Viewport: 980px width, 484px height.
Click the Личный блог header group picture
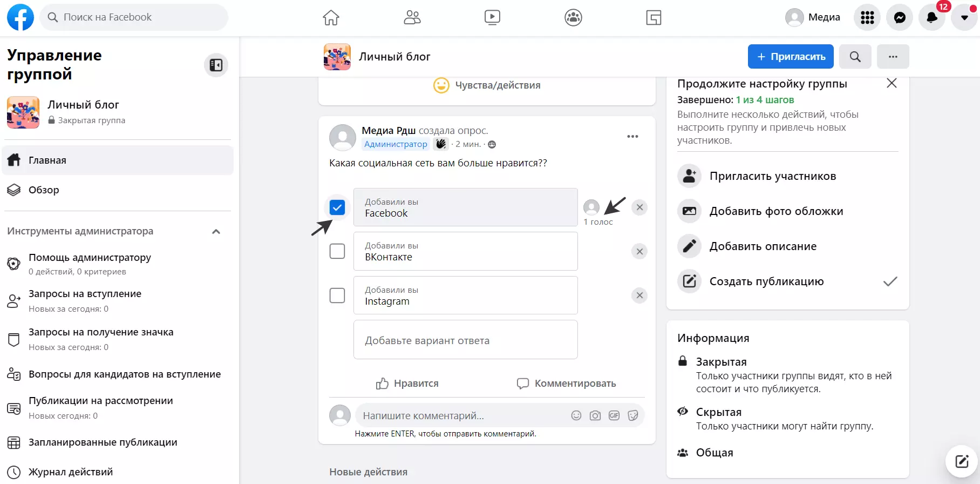click(x=337, y=57)
